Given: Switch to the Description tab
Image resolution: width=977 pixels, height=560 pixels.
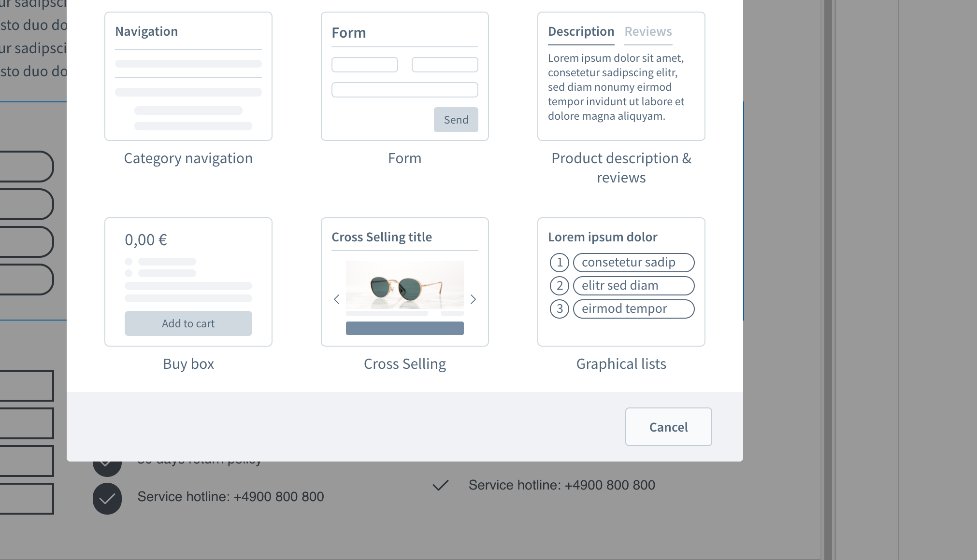Looking at the screenshot, I should [x=581, y=31].
